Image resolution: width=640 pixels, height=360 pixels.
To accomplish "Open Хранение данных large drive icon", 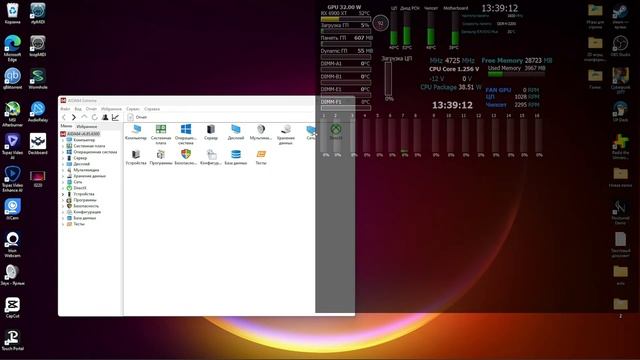I will (x=286, y=134).
